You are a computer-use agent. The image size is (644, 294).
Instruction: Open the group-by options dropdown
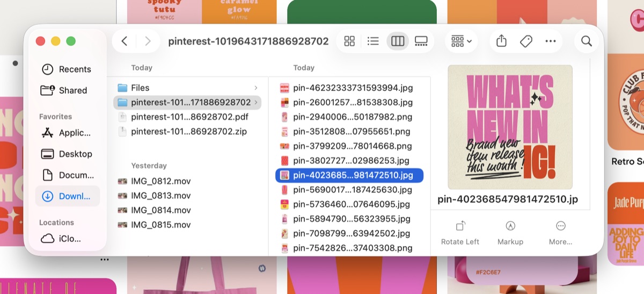pos(462,41)
